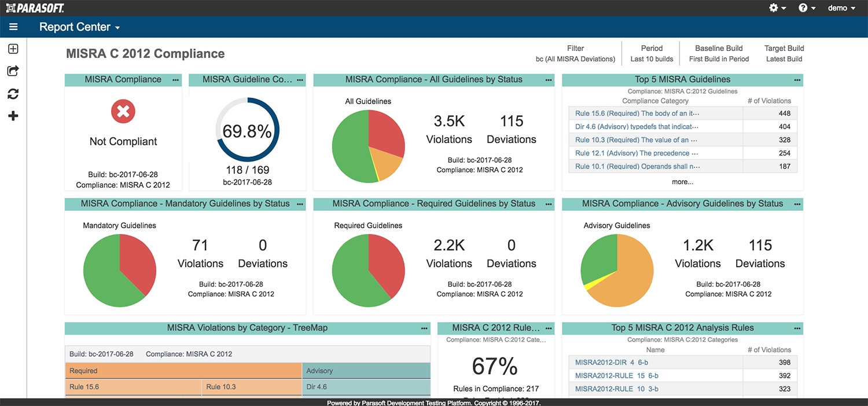This screenshot has width=868, height=406.
Task: Click the Rule 10.3 treemap block
Action: [251, 387]
